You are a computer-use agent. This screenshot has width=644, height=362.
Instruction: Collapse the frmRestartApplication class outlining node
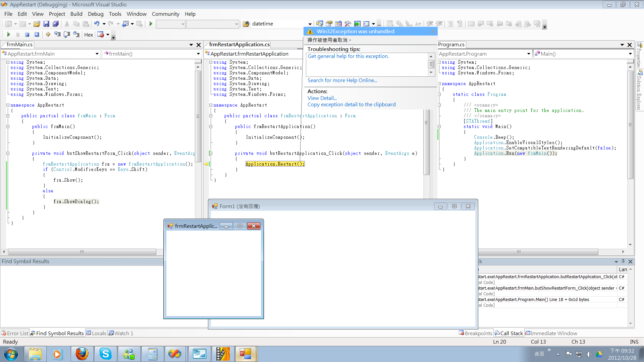[211, 116]
